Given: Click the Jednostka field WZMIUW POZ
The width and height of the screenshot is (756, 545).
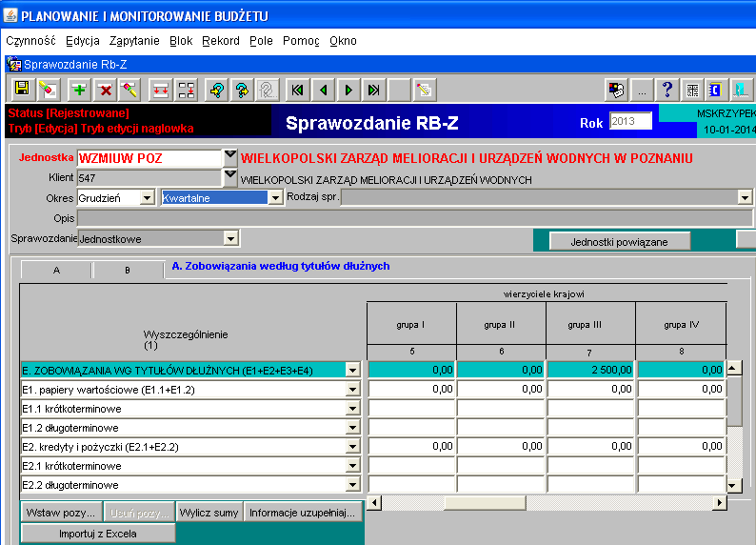Looking at the screenshot, I should click(x=149, y=158).
